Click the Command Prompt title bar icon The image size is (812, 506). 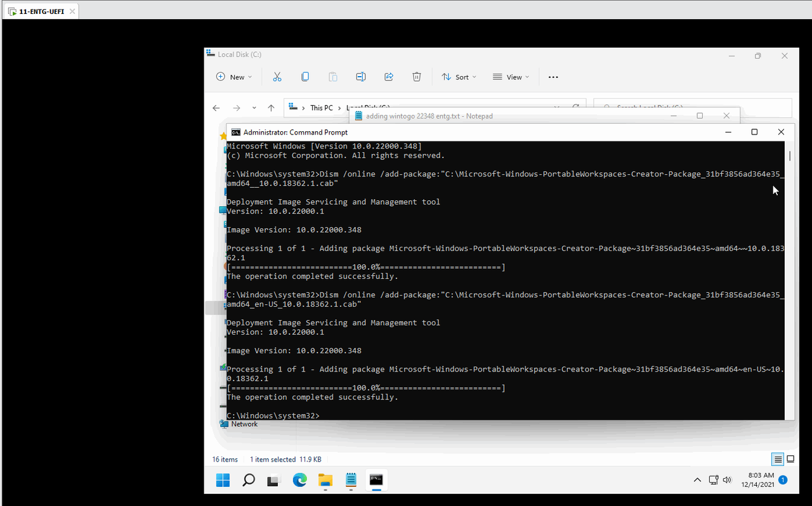coord(235,133)
